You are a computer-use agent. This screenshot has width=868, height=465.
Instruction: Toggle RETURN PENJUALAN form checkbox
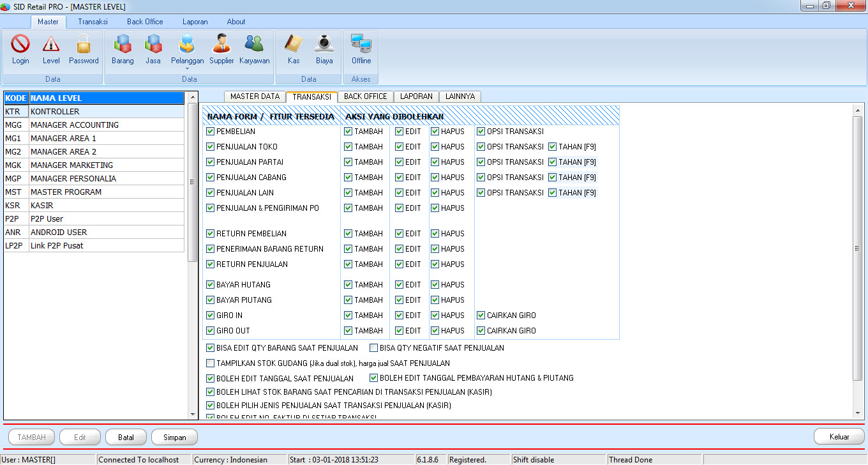[211, 264]
